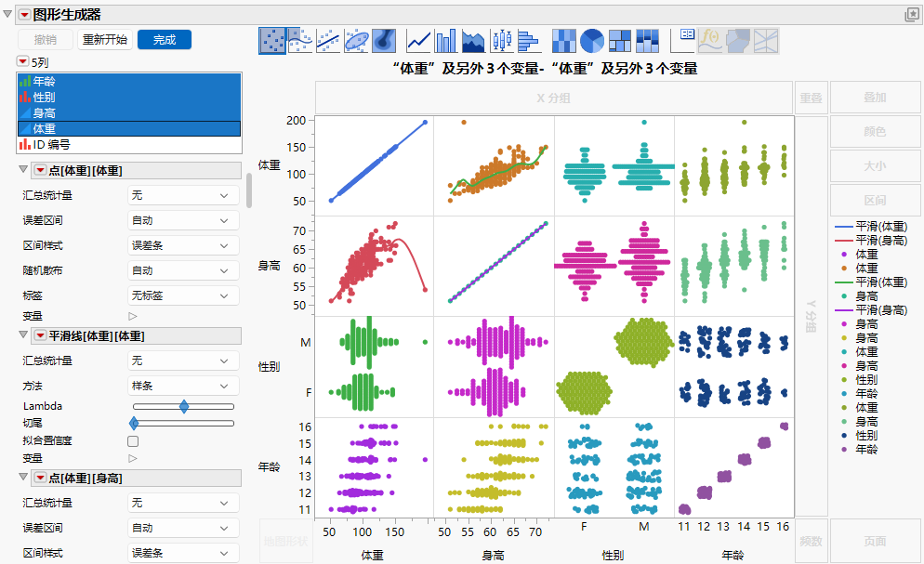This screenshot has height=564, width=924.
Task: Click the 大小 drop zone
Action: (875, 166)
